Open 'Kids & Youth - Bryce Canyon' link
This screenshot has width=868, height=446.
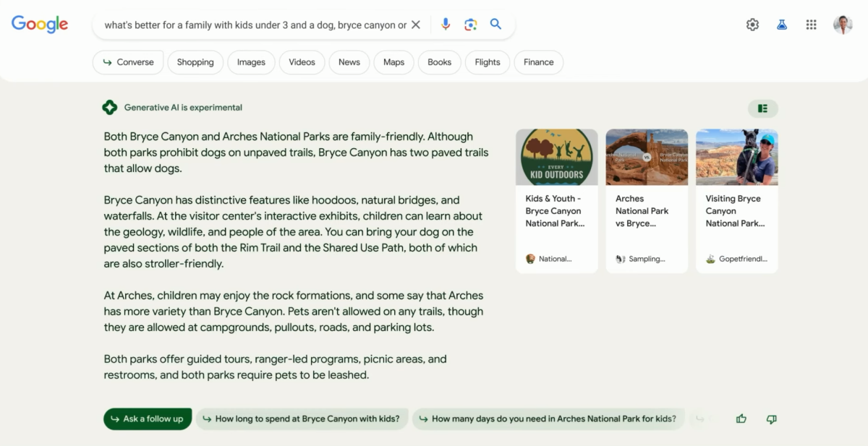point(555,211)
